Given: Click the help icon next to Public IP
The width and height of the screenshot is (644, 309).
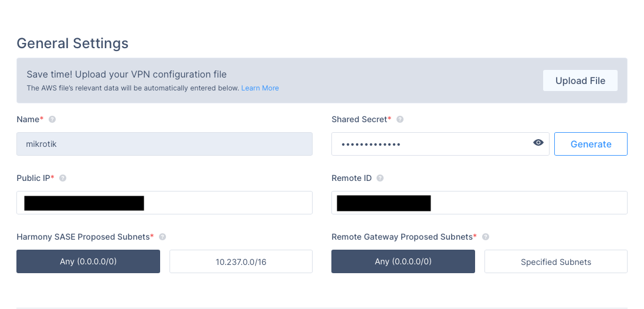Looking at the screenshot, I should 63,178.
